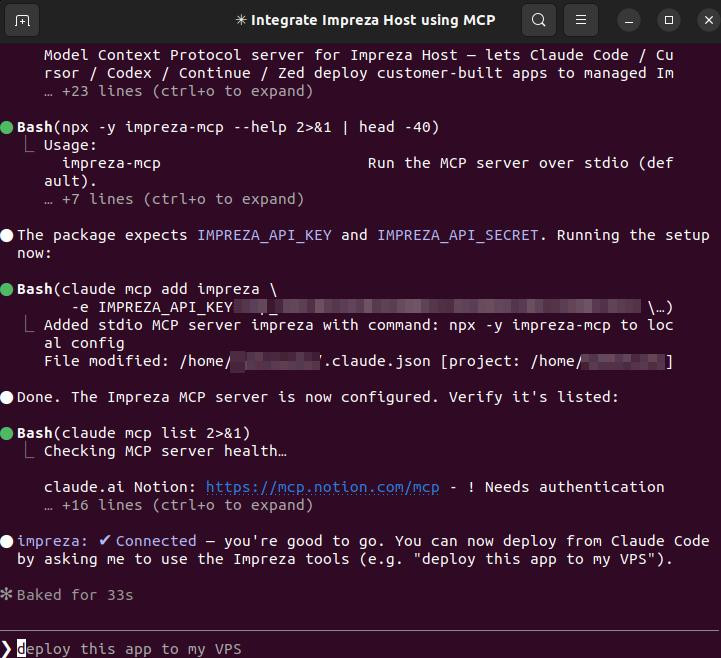Click the '✔ Connected' status text

[148, 541]
